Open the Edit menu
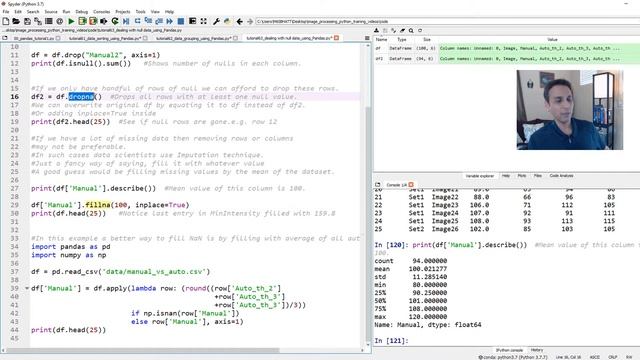640x360 pixels. point(18,12)
